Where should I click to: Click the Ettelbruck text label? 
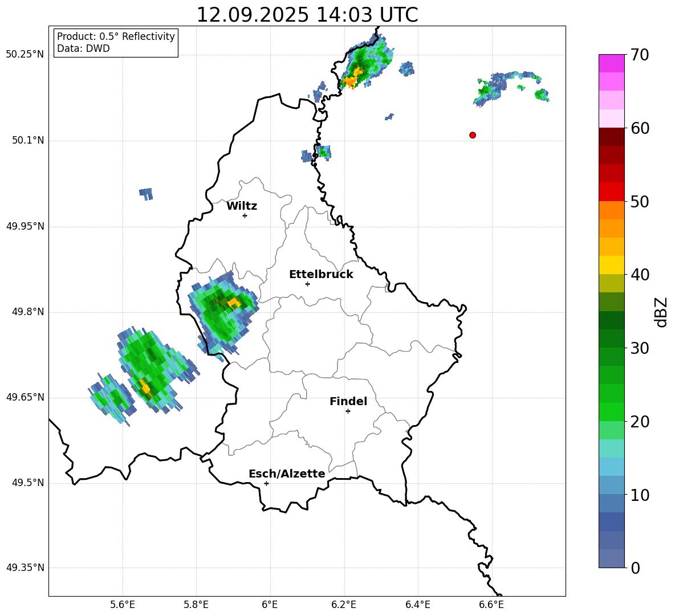(321, 275)
